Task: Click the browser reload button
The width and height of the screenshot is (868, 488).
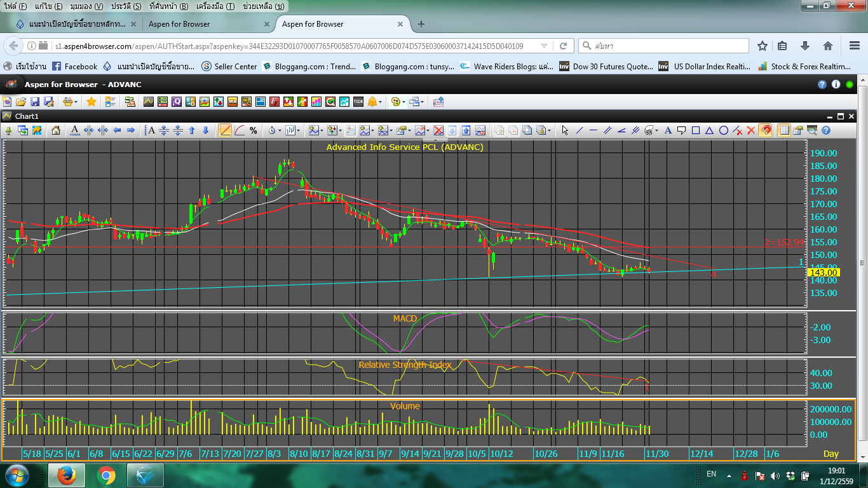Action: pyautogui.click(x=563, y=46)
